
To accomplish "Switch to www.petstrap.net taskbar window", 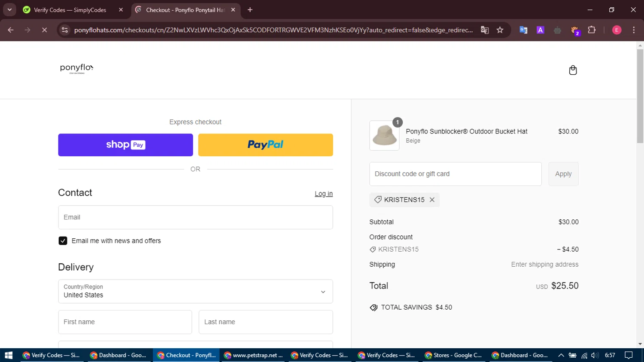I will (x=253, y=355).
